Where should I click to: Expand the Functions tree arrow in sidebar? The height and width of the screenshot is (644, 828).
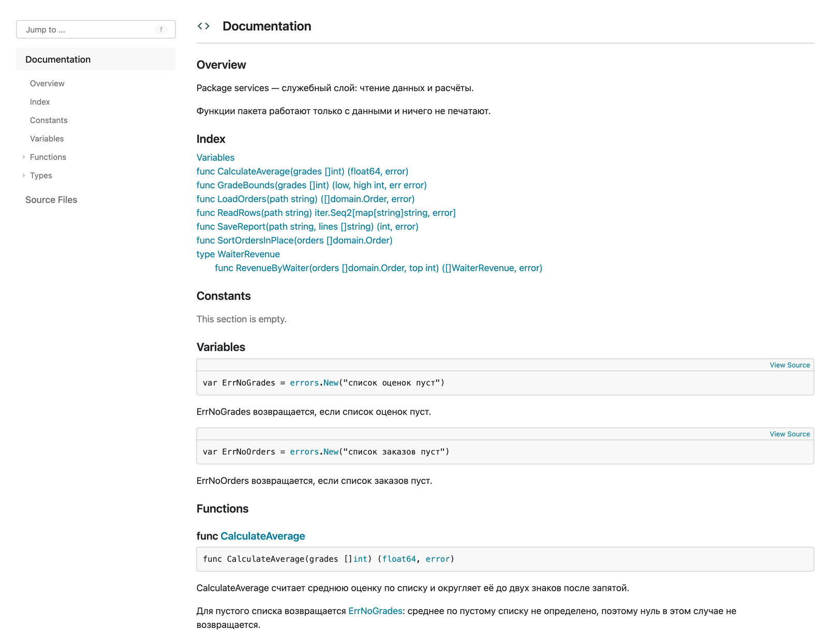click(x=24, y=157)
